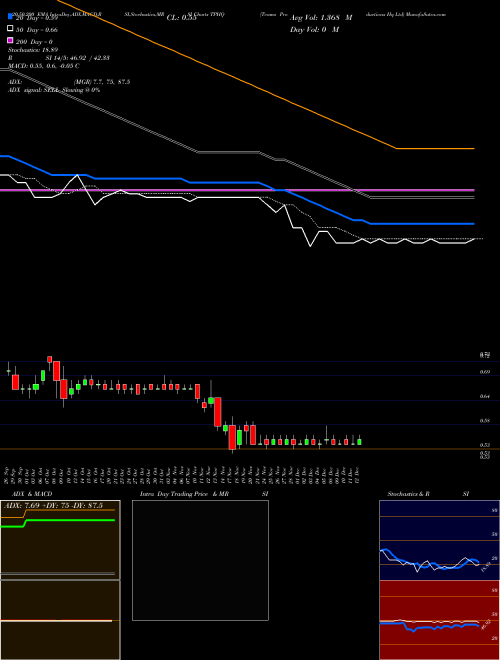The image size is (500, 660).
Task: Click the 'Day Vol: 0 M' label
Action: 314,30
